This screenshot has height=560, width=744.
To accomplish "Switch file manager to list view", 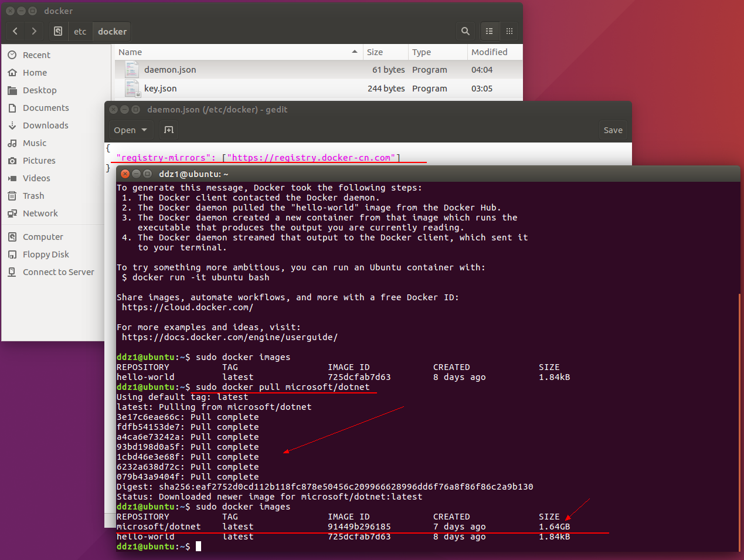I will (x=490, y=31).
